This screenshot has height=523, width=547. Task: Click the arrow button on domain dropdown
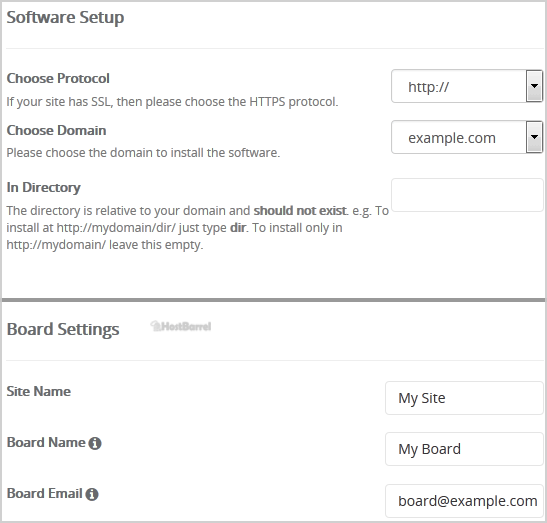coord(534,137)
